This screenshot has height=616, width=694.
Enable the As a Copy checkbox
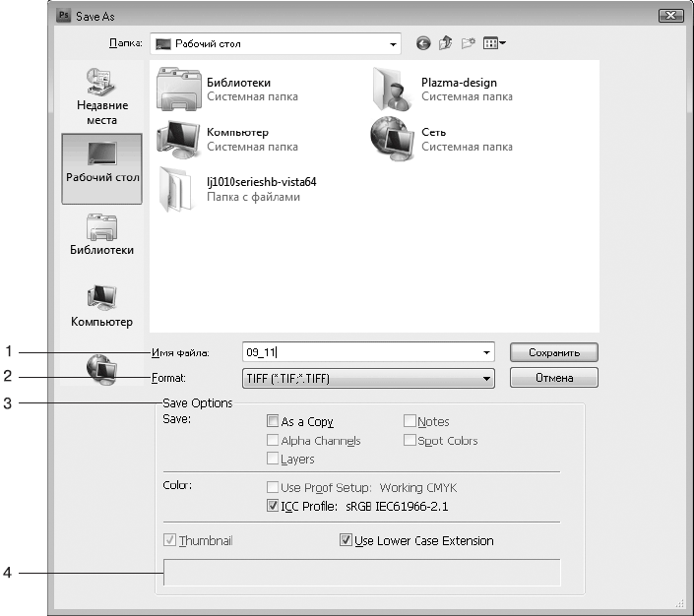[273, 421]
